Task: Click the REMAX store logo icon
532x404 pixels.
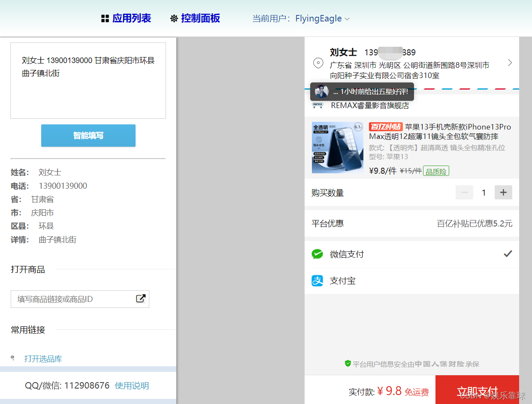Action: (317, 105)
